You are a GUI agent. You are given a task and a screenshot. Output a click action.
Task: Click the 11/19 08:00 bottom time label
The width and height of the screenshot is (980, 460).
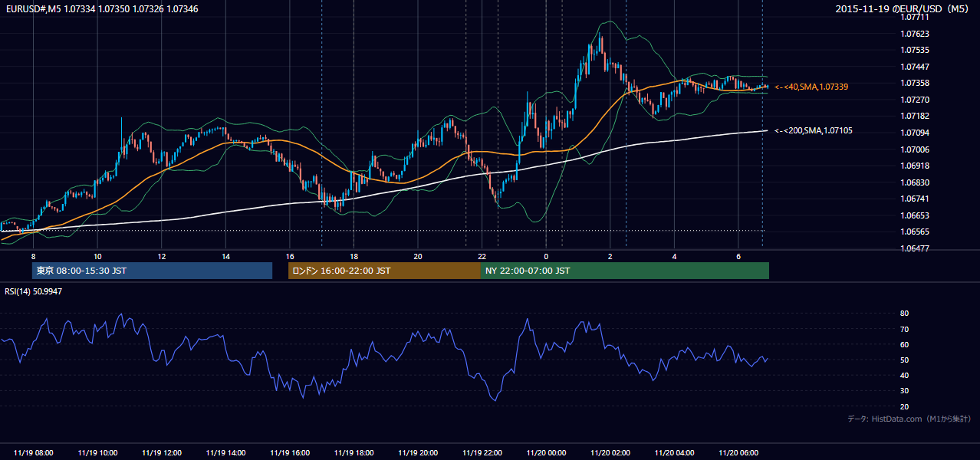coord(33,453)
